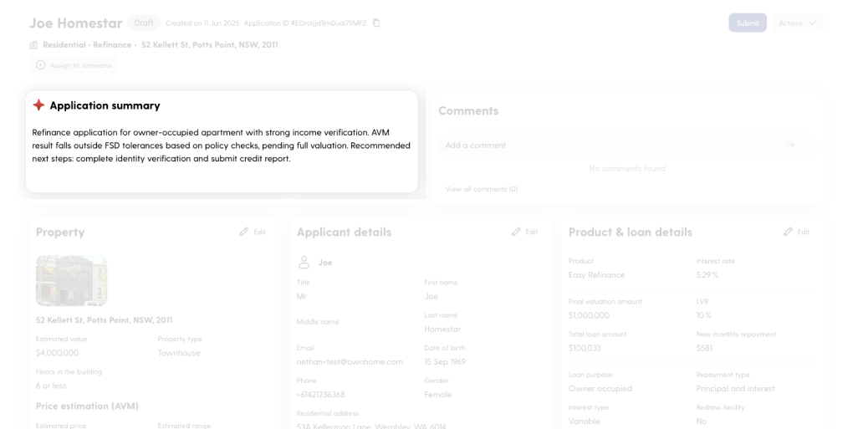Image resolution: width=868 pixels, height=429 pixels.
Task: Click Application ID #EOroIjjd1im0ual79MFZ text
Action: click(x=305, y=23)
